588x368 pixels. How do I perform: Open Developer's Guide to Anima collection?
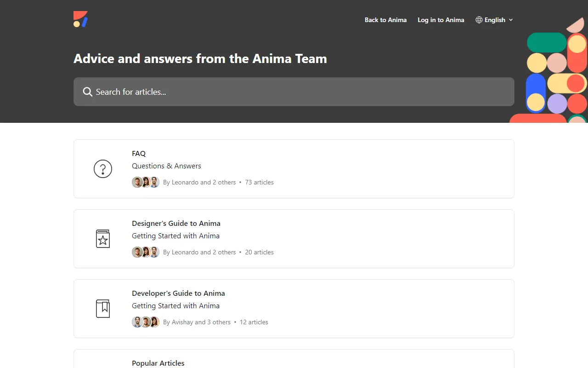178,293
